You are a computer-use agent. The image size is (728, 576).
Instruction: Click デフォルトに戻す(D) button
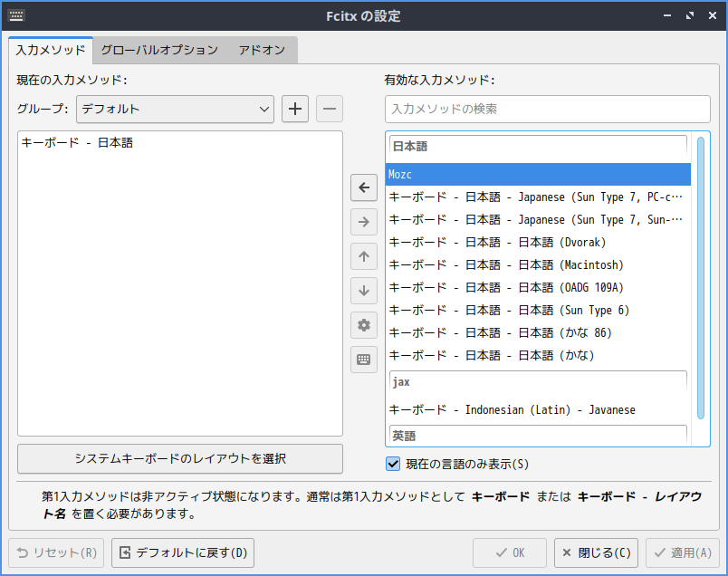(x=183, y=552)
